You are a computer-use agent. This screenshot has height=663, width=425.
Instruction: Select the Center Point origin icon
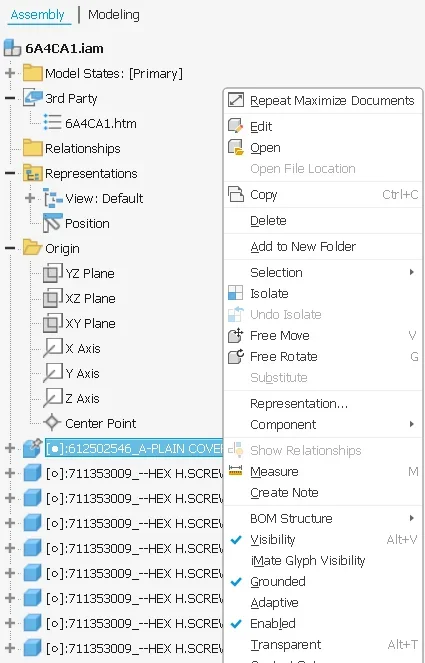52,423
